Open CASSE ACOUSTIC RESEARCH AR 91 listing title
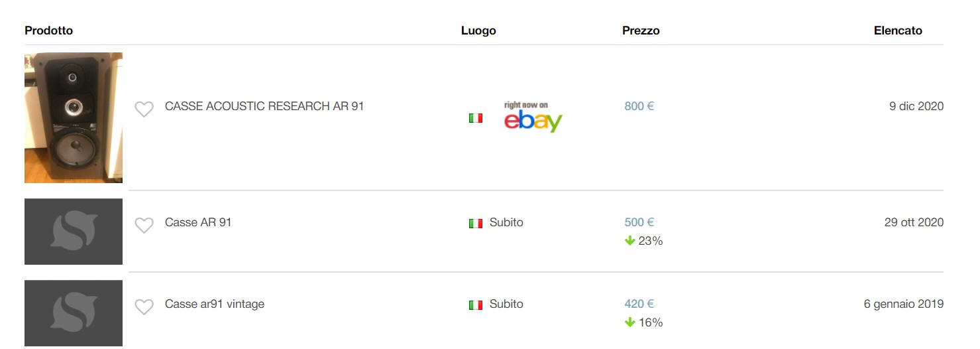This screenshot has height=349, width=980. point(264,106)
